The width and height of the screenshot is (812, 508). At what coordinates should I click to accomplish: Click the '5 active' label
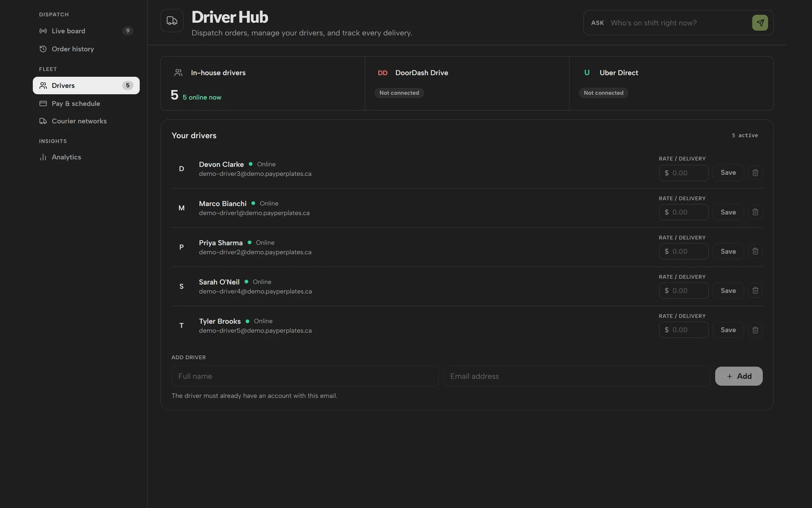click(745, 136)
